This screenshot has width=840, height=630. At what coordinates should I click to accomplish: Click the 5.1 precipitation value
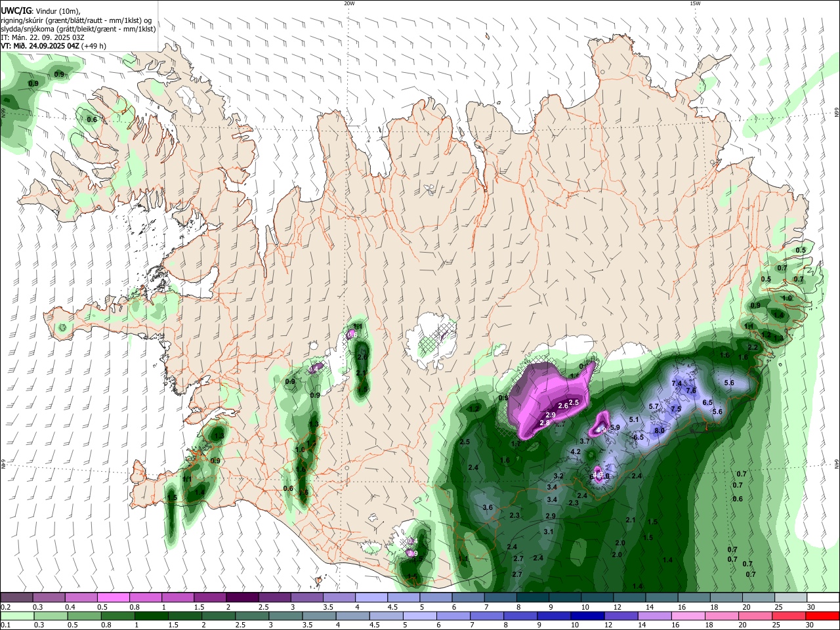(x=634, y=419)
